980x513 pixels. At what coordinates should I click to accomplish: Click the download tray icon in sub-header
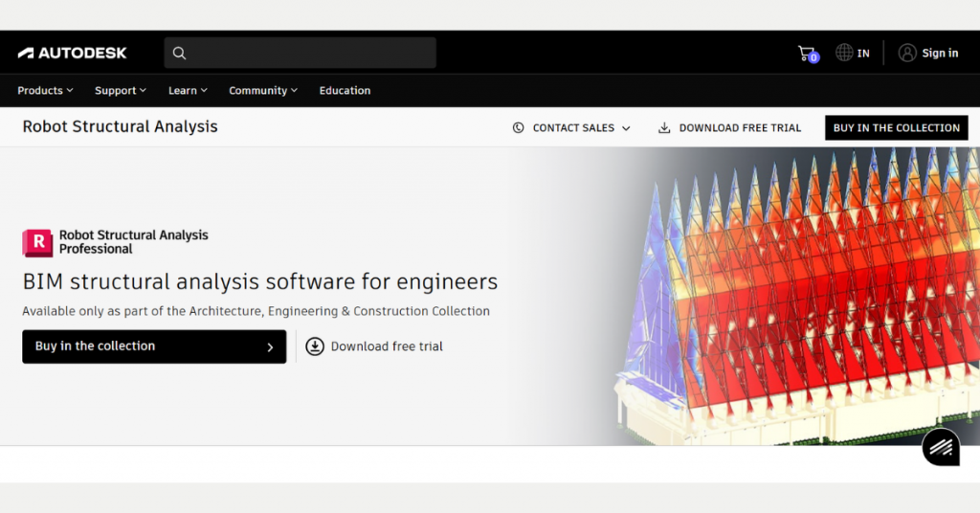click(664, 127)
